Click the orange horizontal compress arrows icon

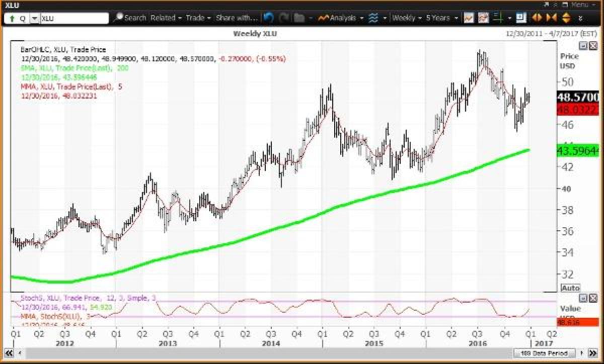(551, 18)
